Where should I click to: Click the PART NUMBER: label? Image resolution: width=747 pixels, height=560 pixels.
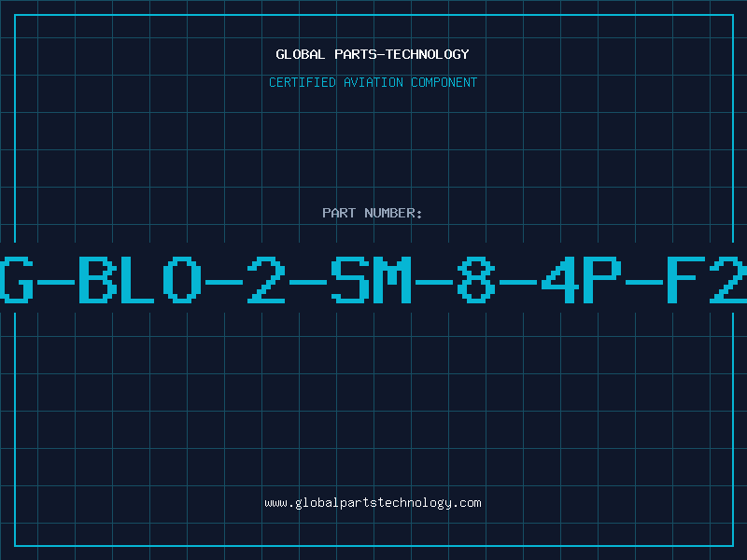[373, 213]
